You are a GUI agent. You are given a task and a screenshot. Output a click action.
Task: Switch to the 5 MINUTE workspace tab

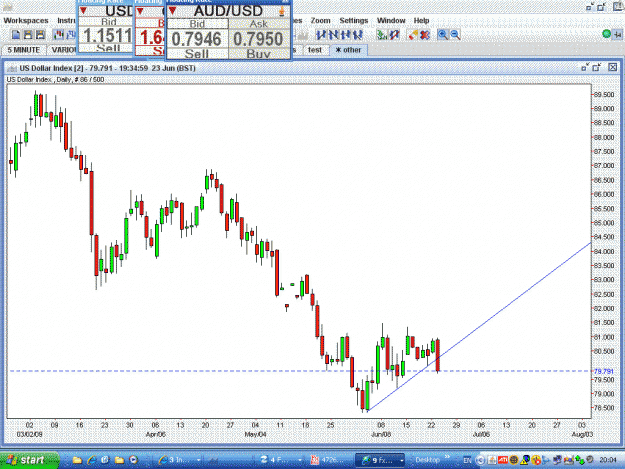coord(24,50)
